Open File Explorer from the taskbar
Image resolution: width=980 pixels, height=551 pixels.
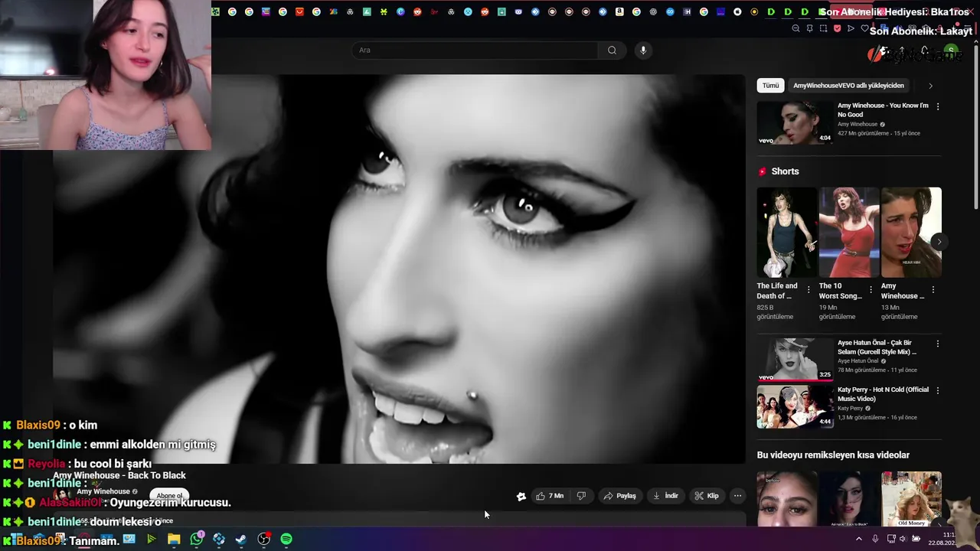pyautogui.click(x=174, y=539)
